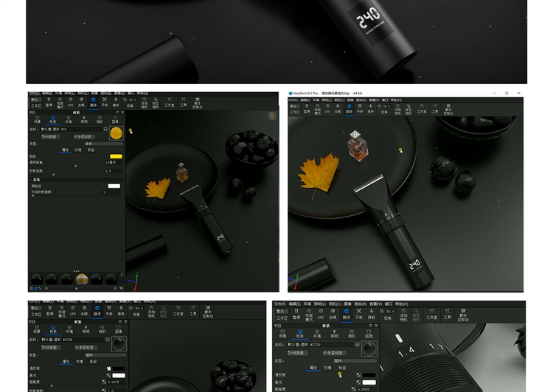The height and width of the screenshot is (392, 553).
Task: Open Tools (工具) in yellow-material window
Action: pos(184,102)
